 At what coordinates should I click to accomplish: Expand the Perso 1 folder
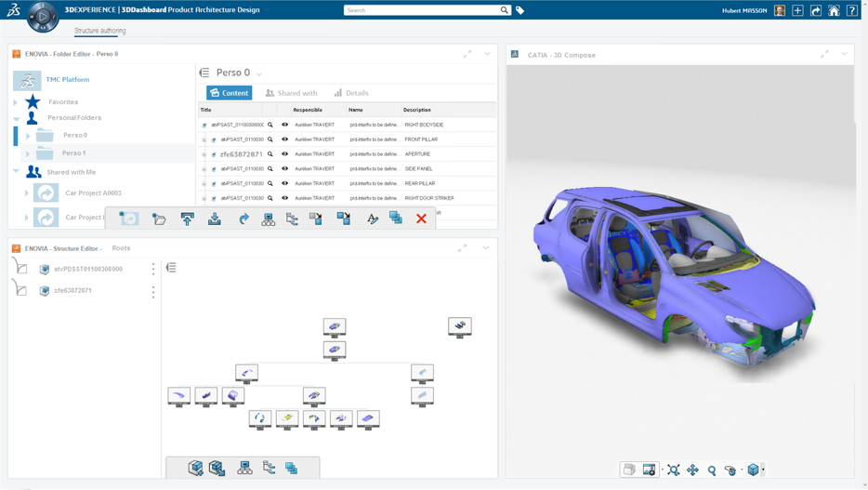[28, 153]
